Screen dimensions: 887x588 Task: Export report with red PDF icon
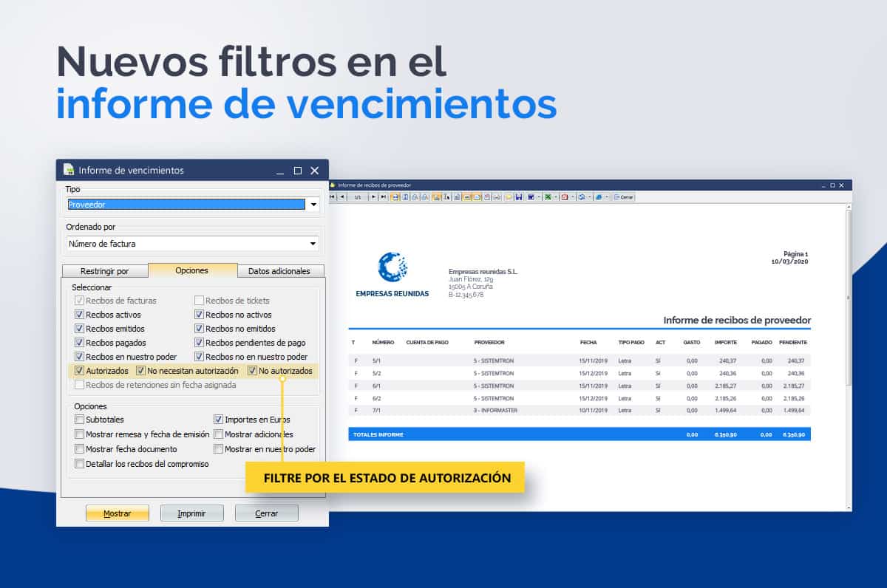point(564,197)
